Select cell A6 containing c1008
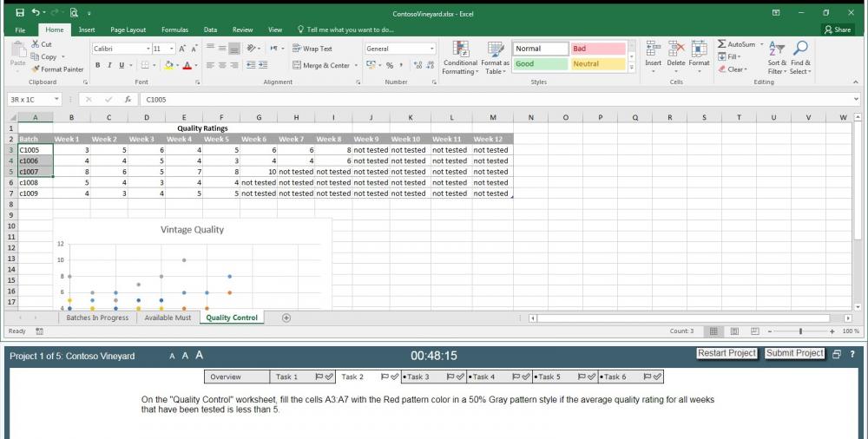 click(x=36, y=183)
